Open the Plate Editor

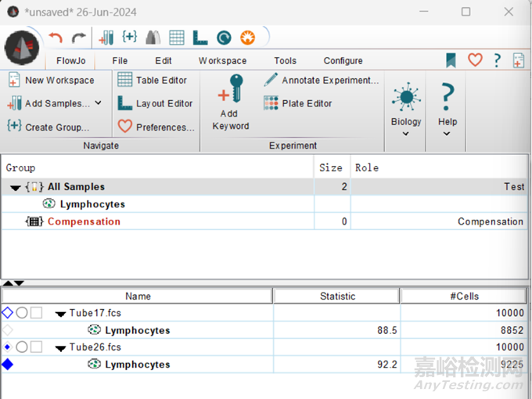tap(298, 103)
